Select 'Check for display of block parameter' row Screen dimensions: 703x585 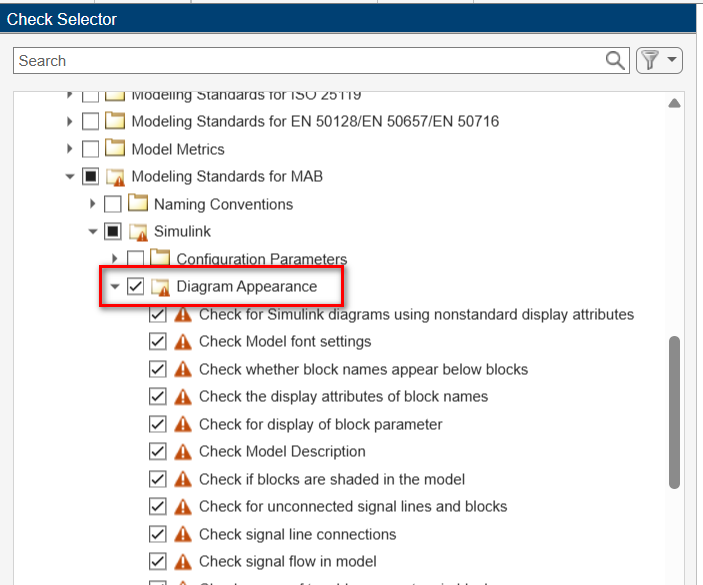coord(321,424)
